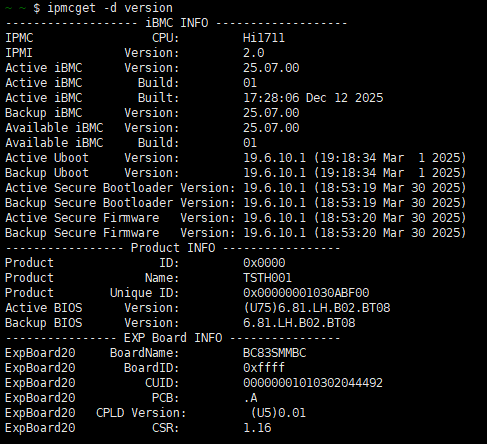Click the Product Unique ID hex value
487x444 pixels.
coord(306,293)
